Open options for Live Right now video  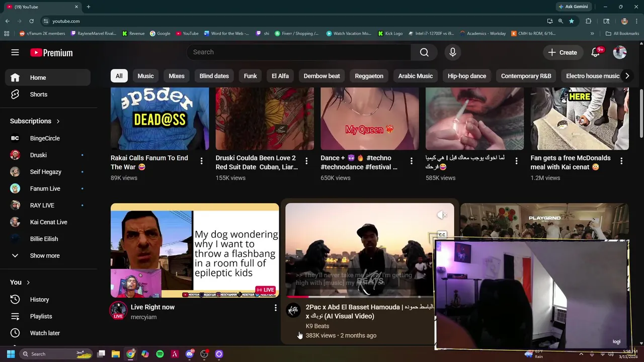[x=275, y=307]
